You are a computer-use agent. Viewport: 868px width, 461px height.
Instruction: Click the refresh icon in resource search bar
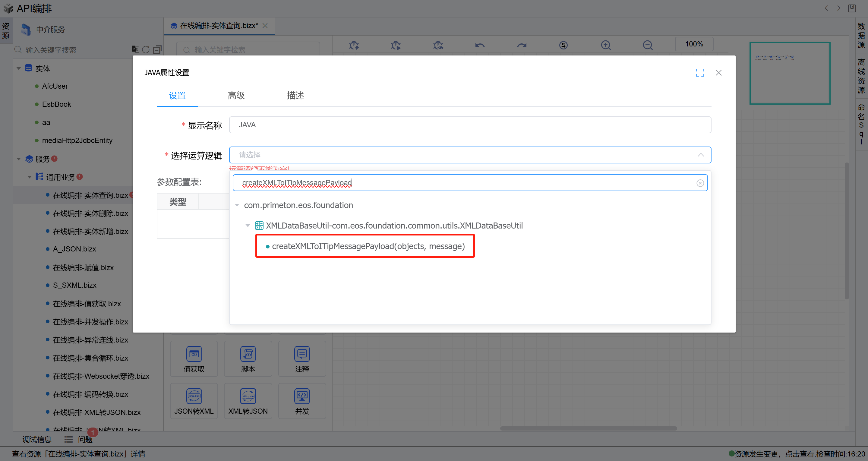pos(146,49)
